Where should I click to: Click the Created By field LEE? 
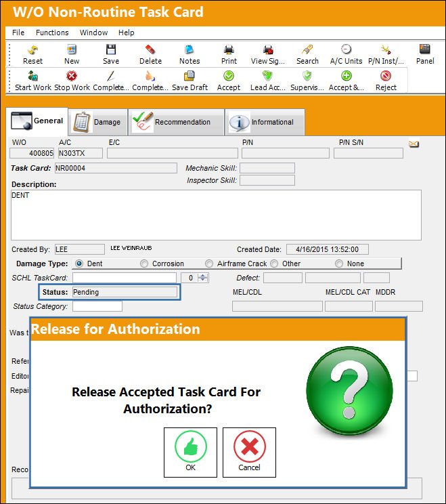[x=80, y=249]
